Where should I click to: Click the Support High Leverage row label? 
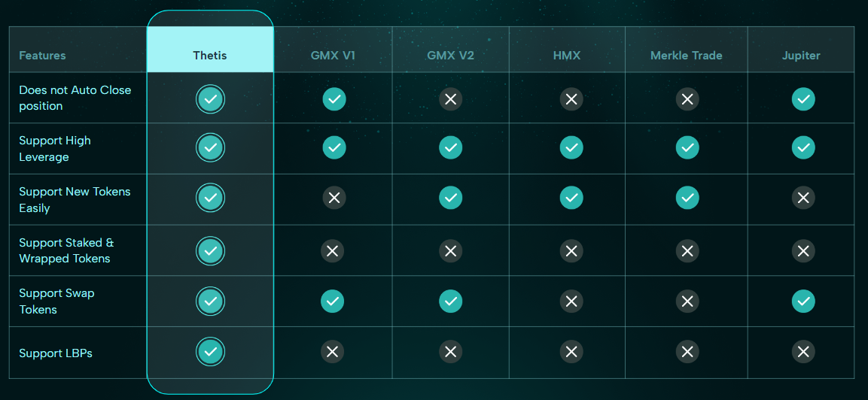click(55, 149)
